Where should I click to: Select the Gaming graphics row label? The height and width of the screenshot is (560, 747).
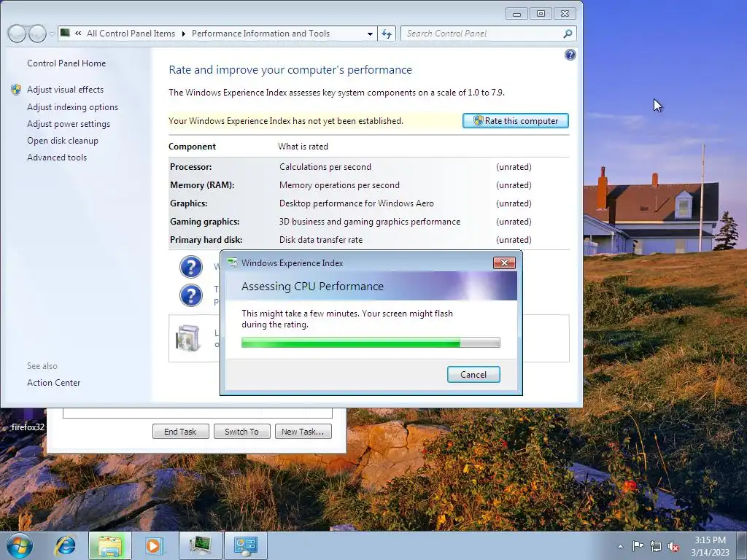(x=204, y=222)
